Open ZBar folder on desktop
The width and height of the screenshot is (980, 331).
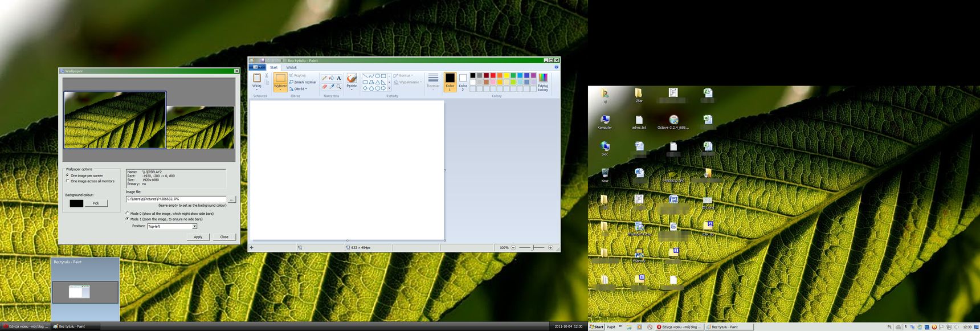click(x=639, y=95)
